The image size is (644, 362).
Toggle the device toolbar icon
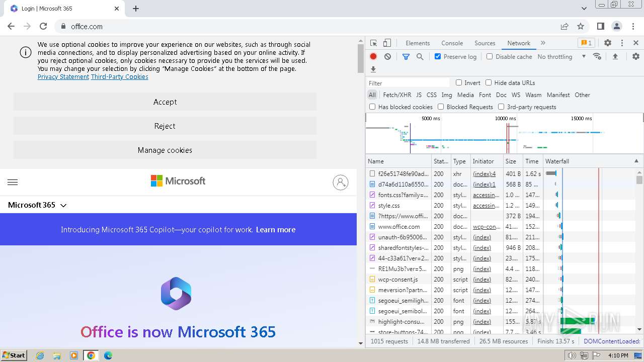[387, 43]
